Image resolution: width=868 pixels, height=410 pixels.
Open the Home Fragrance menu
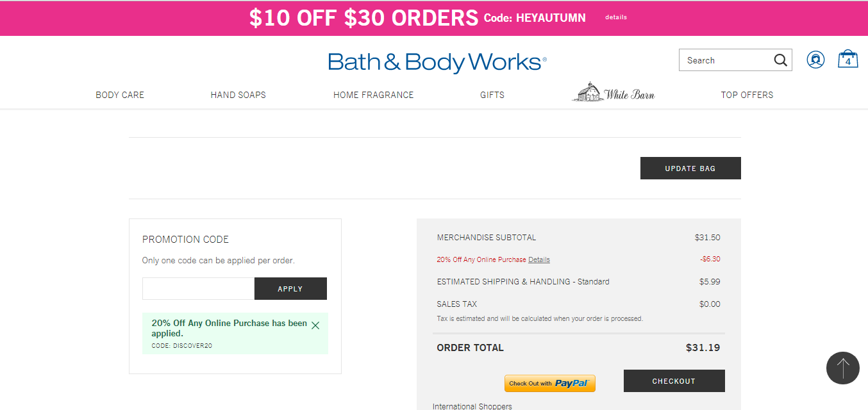(374, 95)
